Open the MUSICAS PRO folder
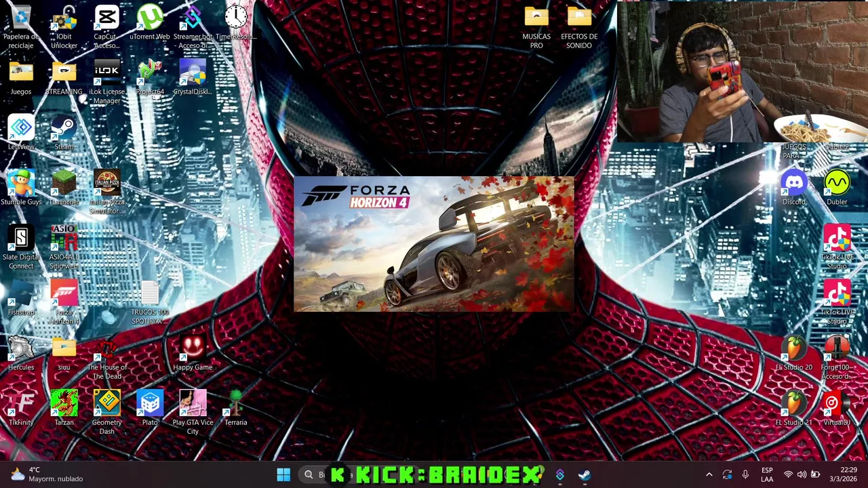Image resolution: width=868 pixels, height=488 pixels. point(536,27)
